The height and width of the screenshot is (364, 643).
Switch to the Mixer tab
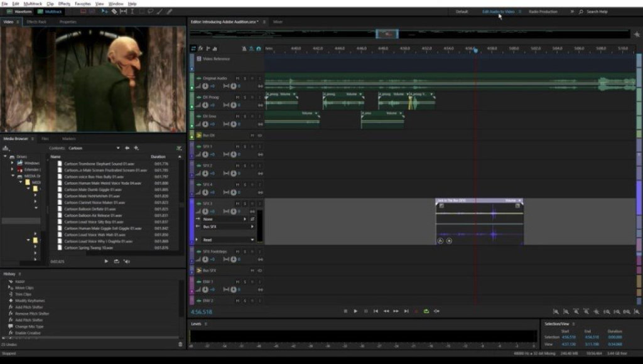pyautogui.click(x=278, y=22)
